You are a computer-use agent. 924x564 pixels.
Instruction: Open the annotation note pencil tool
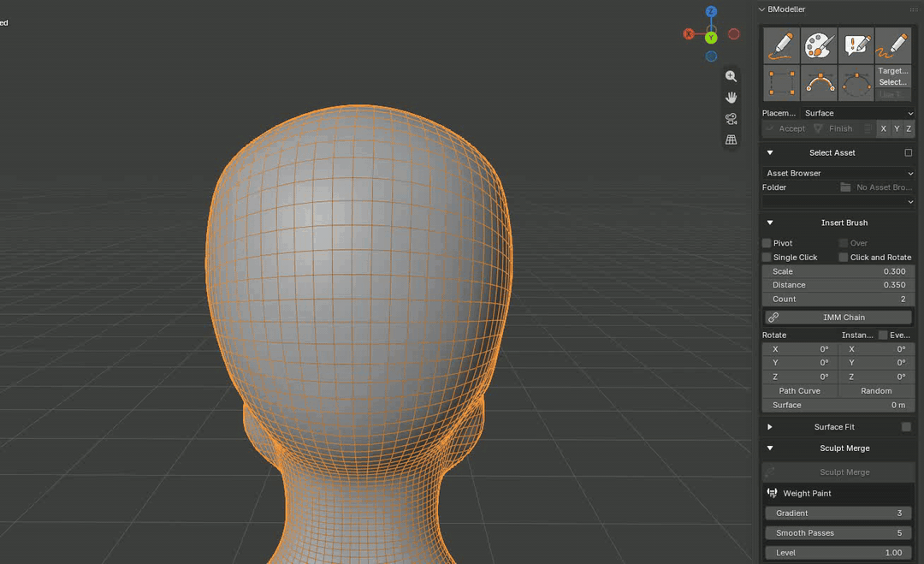pyautogui.click(x=856, y=45)
